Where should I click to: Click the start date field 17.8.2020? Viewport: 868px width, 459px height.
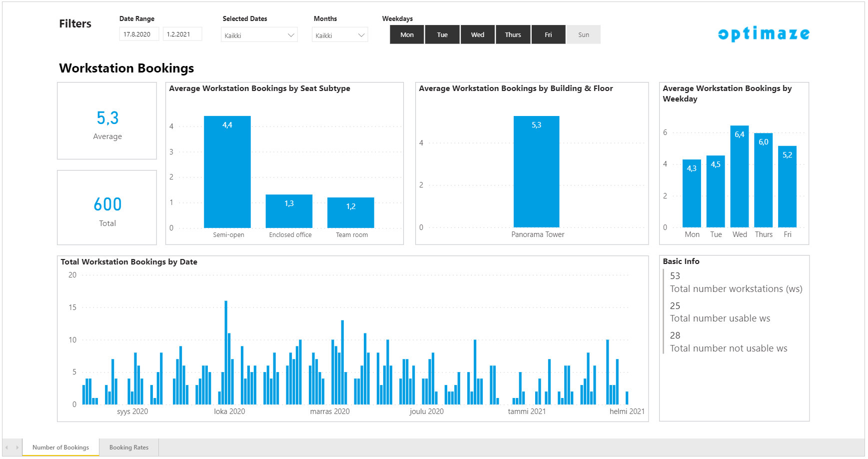(x=138, y=34)
